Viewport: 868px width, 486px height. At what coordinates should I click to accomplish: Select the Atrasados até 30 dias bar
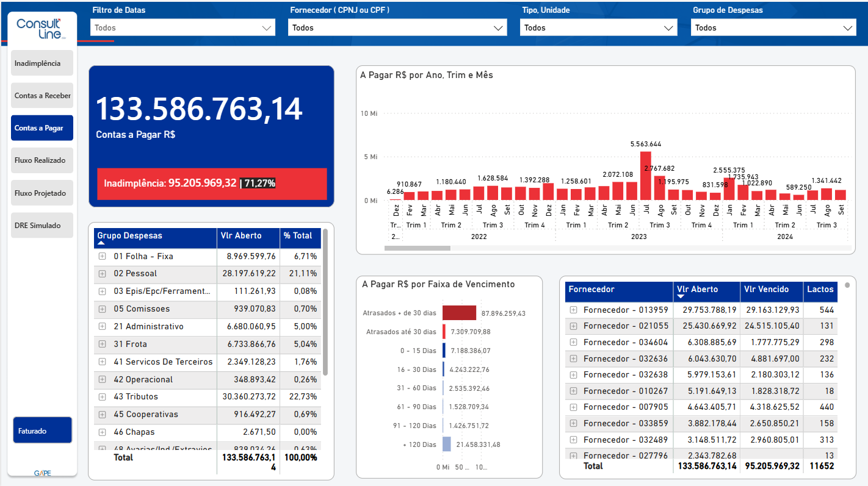(x=444, y=332)
